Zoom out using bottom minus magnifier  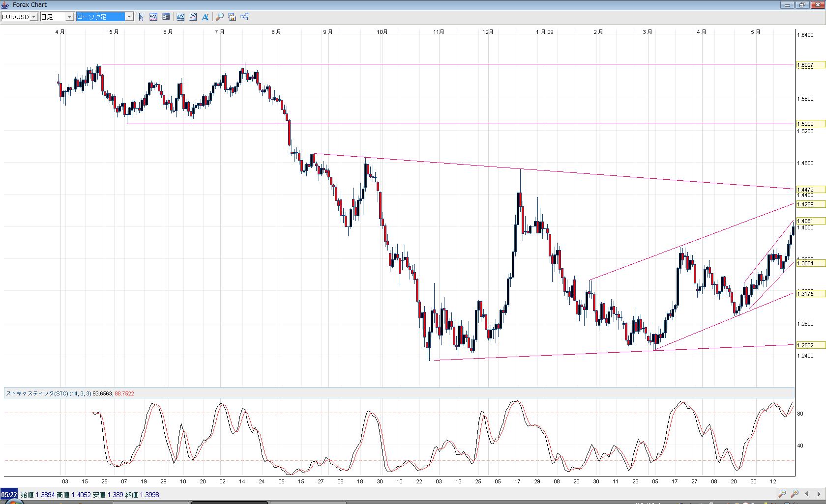click(782, 494)
